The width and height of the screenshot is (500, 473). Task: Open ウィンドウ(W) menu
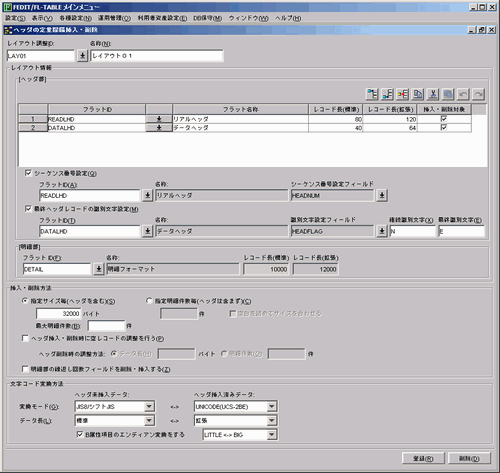pyautogui.click(x=248, y=18)
